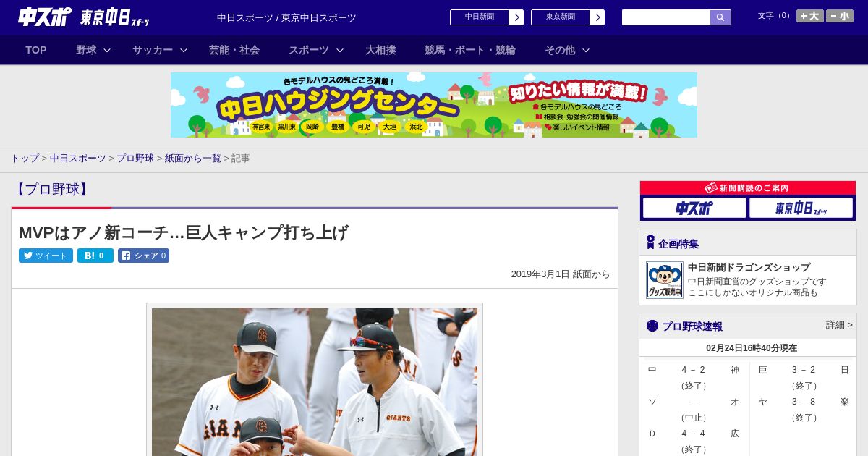
Task: Click the Ｄ 4-4 広 score row
Action: tap(694, 434)
